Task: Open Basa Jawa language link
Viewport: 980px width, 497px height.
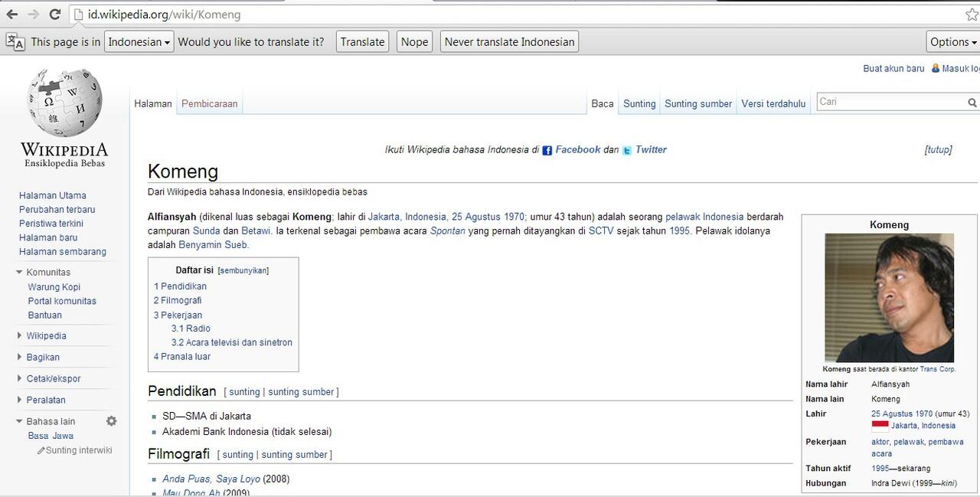Action: (x=51, y=436)
